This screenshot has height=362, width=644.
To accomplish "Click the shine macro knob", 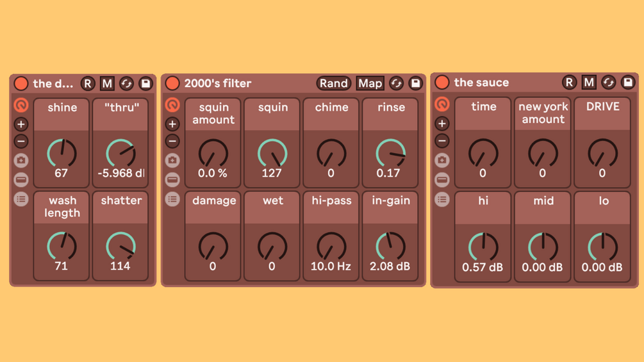I will (x=62, y=154).
